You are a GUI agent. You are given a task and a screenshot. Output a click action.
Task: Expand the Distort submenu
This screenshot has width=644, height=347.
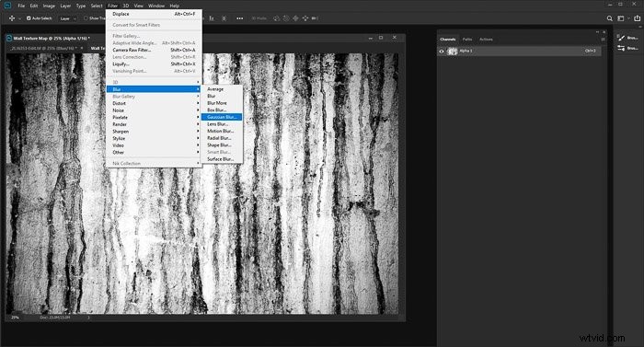tap(154, 104)
